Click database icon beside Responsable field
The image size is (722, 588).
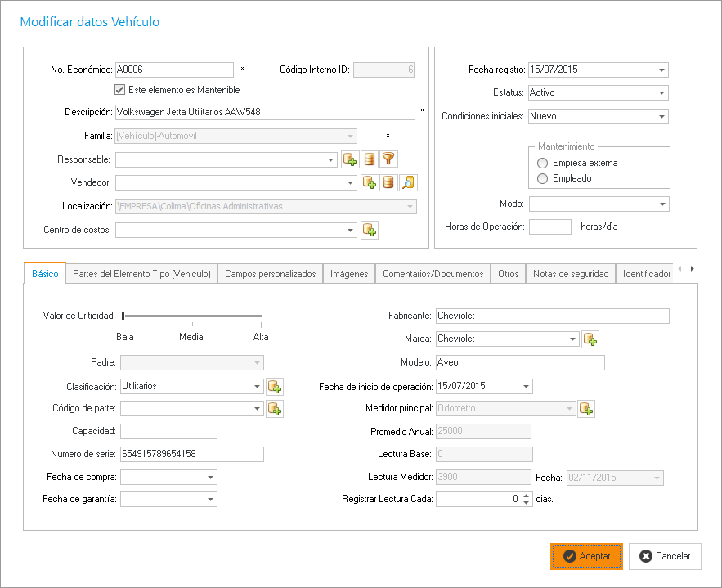370,159
